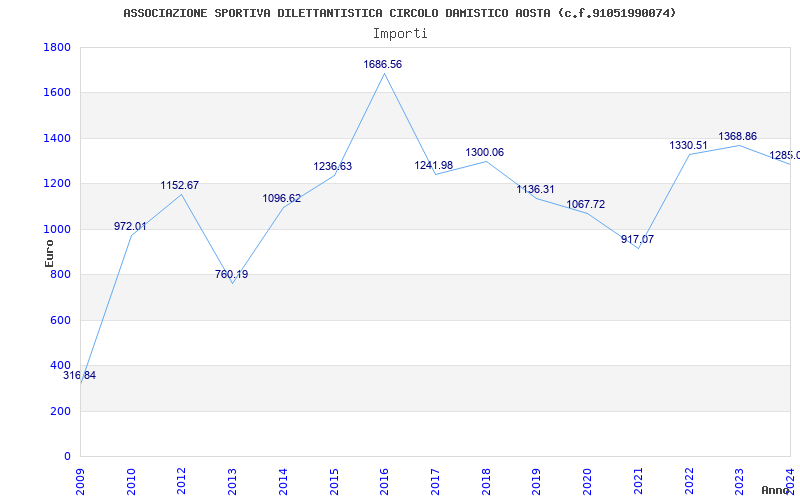Click the 2021 x-axis year label
The height and width of the screenshot is (500, 800).
[638, 481]
